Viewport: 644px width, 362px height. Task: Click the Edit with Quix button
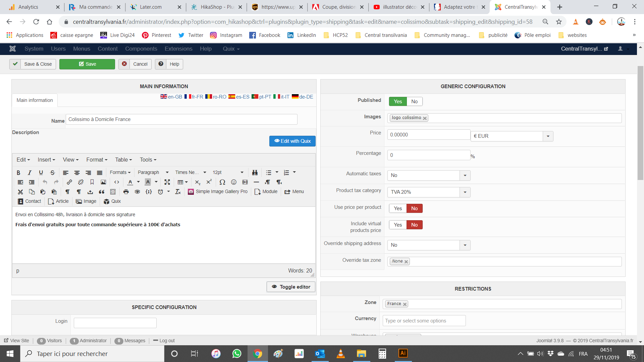click(x=292, y=141)
